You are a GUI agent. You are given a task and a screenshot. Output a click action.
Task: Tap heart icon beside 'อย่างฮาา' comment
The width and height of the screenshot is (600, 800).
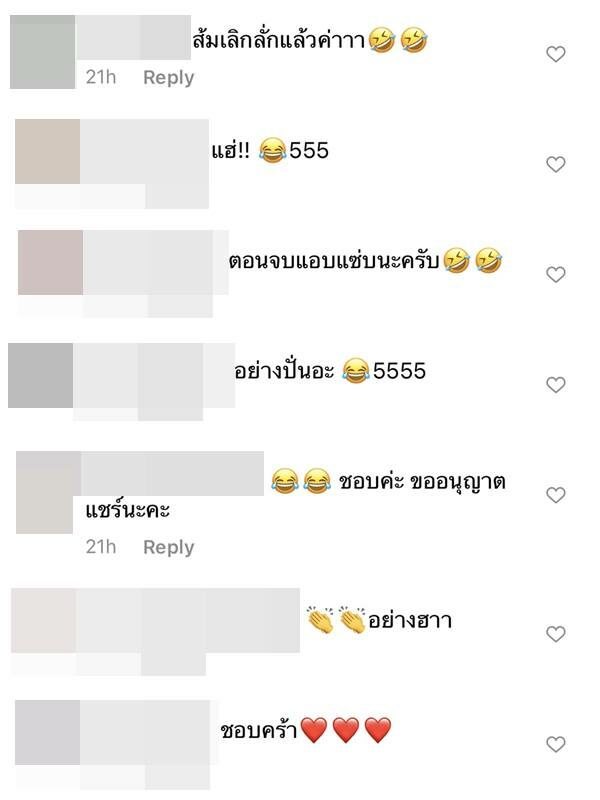click(556, 634)
